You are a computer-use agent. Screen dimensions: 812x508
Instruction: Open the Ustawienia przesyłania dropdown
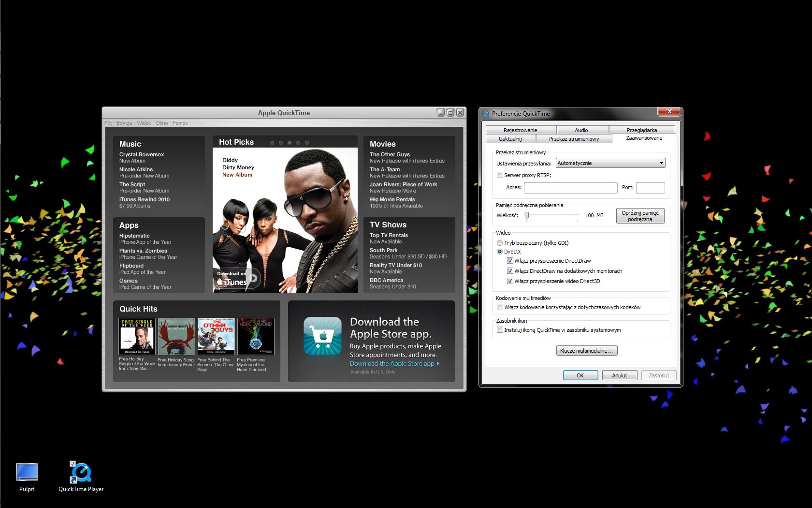(x=610, y=163)
